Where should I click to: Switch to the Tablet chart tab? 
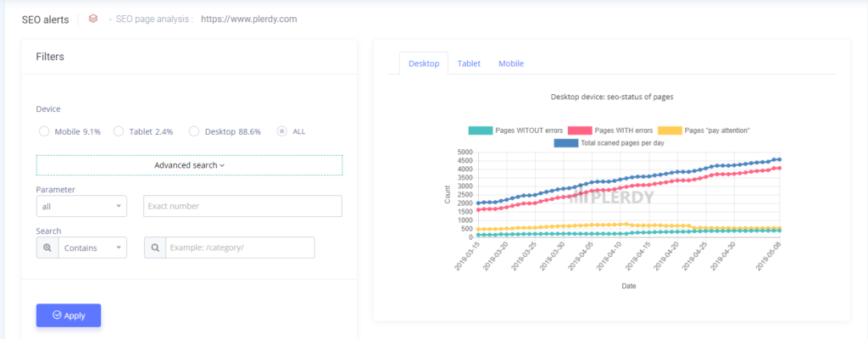[x=469, y=64]
